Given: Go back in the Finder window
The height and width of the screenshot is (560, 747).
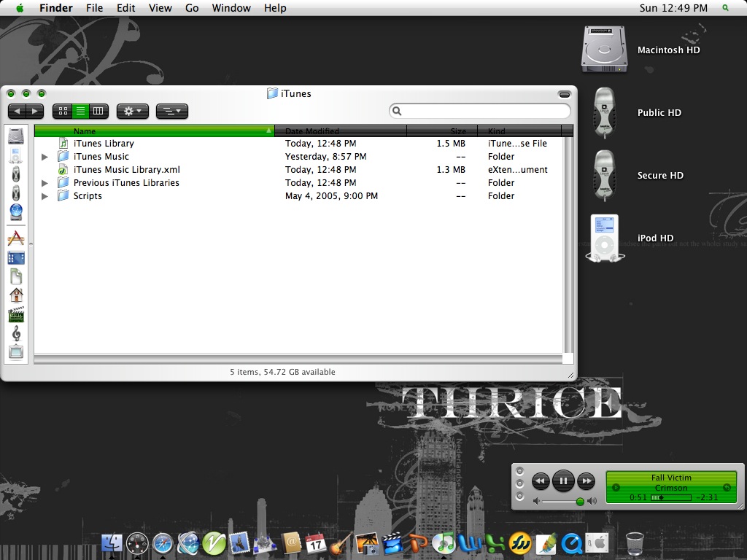Looking at the screenshot, I should (18, 111).
